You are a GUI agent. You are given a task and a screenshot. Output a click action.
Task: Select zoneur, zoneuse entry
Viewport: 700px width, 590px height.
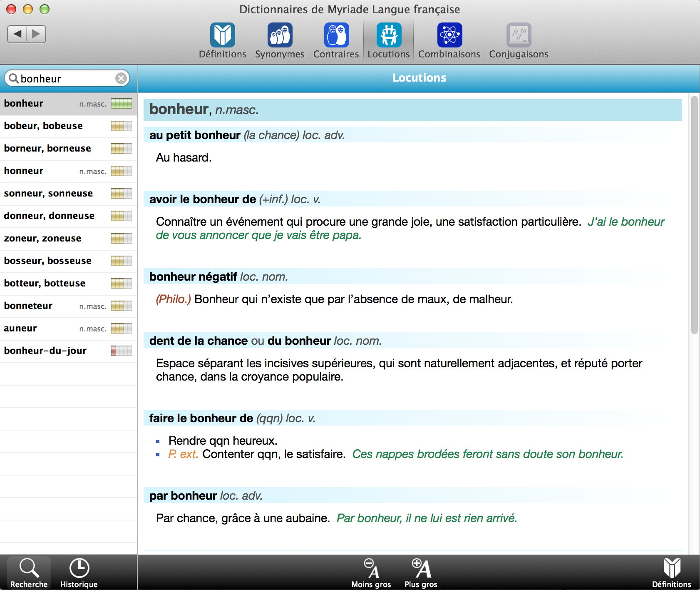click(68, 239)
